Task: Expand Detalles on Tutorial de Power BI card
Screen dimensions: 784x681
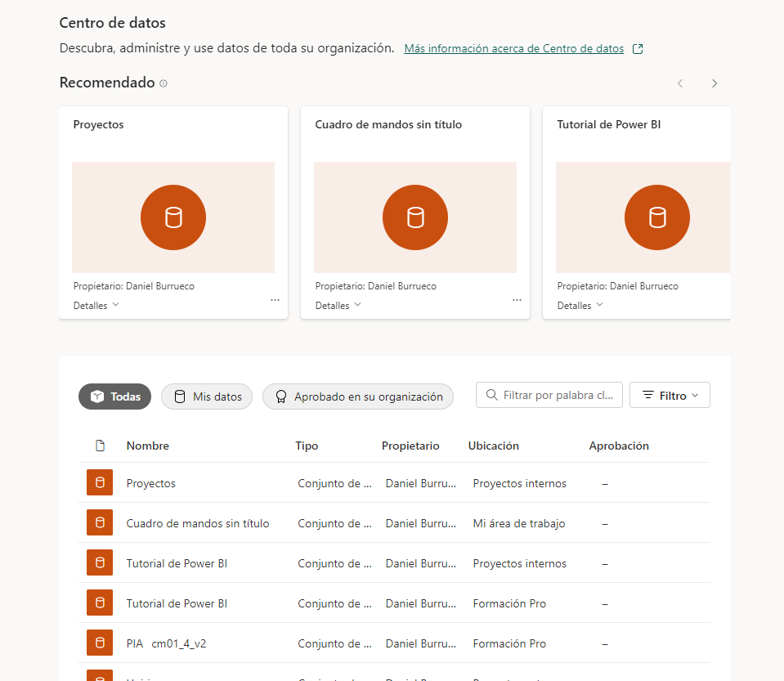Action: click(x=580, y=305)
